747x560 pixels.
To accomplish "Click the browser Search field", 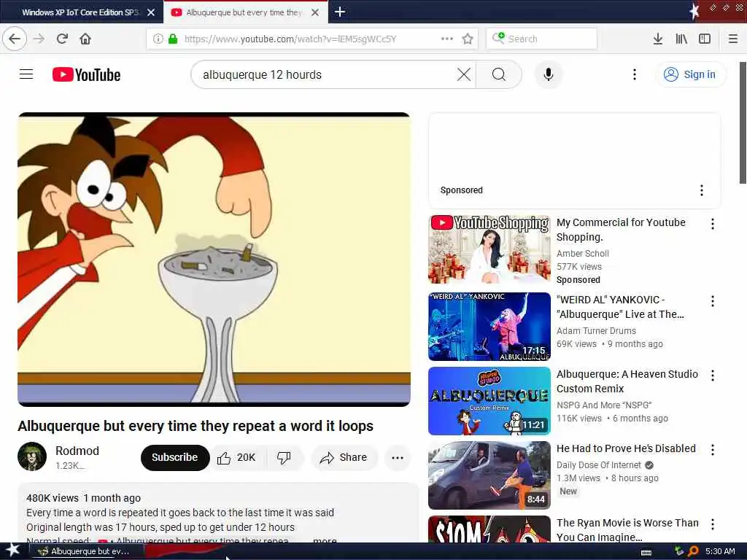I will [542, 39].
